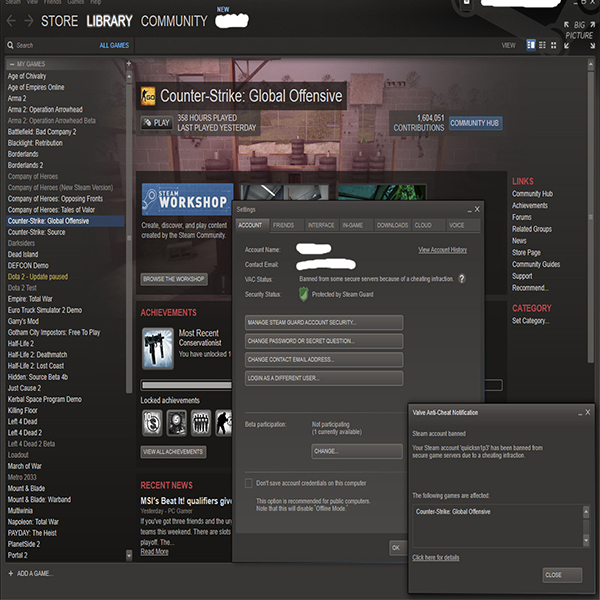600x600 pixels.
Task: Click the Steam Guard shield icon
Action: [x=303, y=294]
